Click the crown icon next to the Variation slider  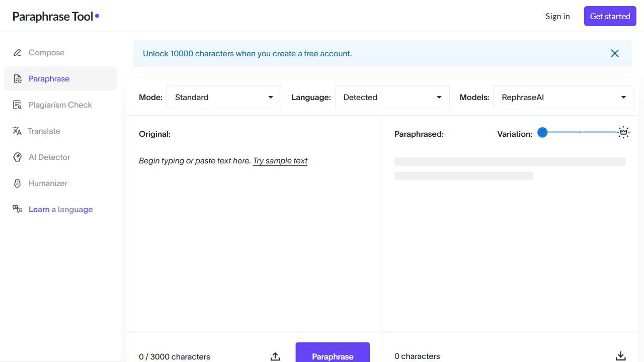623,132
